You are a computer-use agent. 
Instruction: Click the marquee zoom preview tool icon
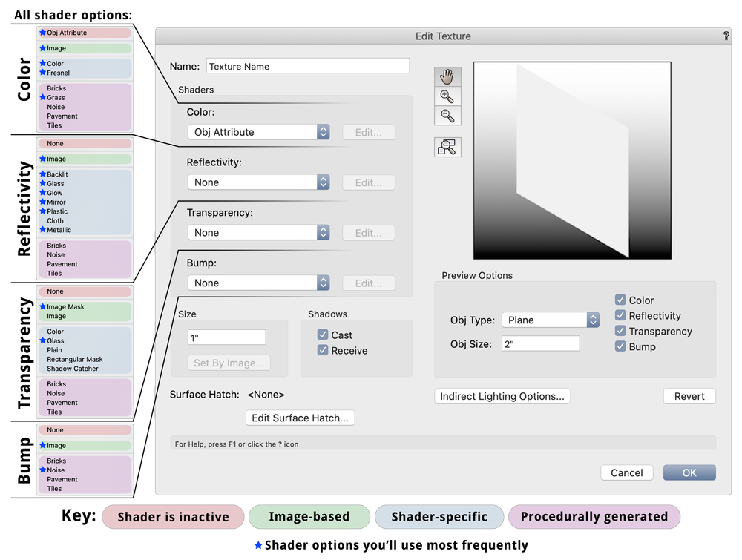[448, 146]
